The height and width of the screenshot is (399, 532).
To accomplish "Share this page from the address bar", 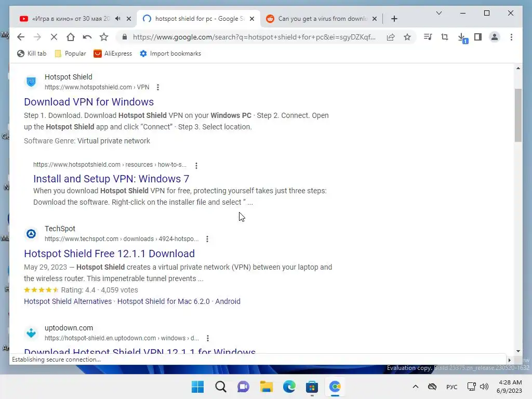I will coord(391,37).
